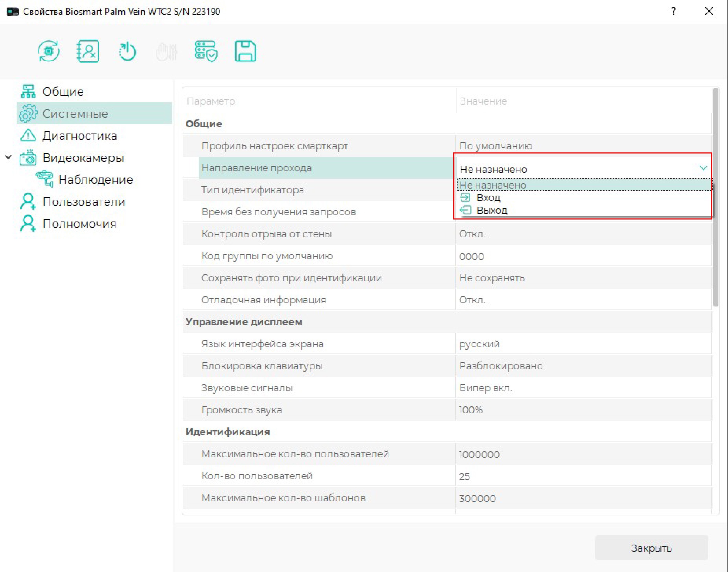Click the restart power toolbar icon

point(127,51)
